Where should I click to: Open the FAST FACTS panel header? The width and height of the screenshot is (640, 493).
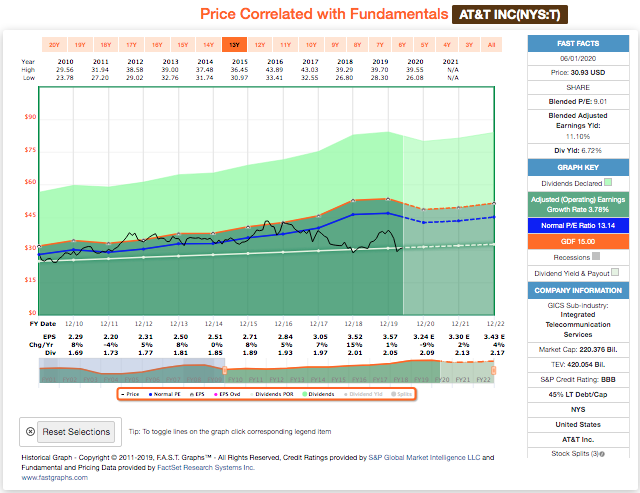point(578,43)
